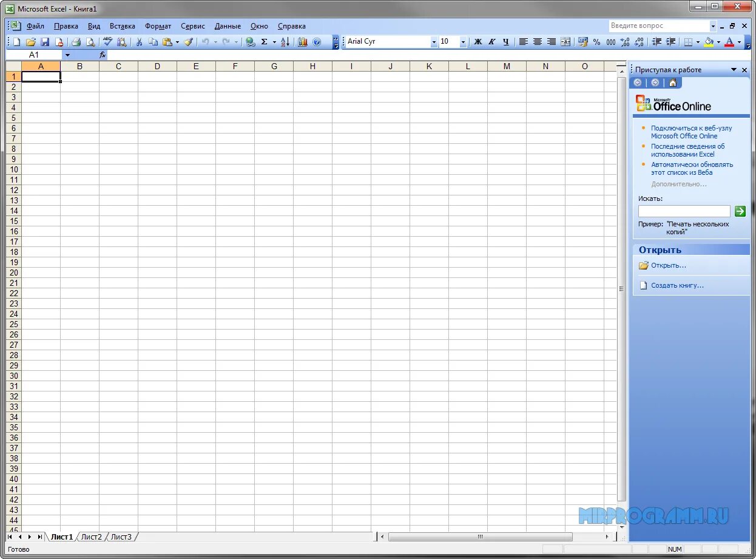Toggle italic К formatting
The width and height of the screenshot is (756, 559).
click(492, 42)
